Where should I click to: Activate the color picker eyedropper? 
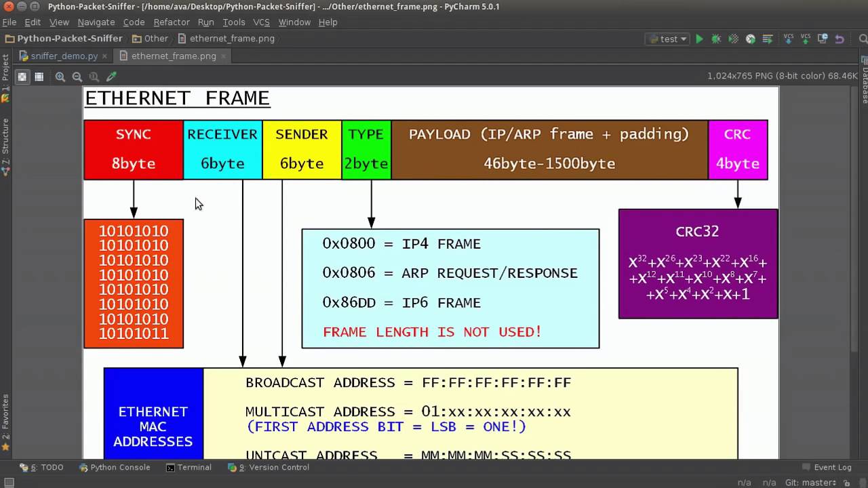pyautogui.click(x=111, y=77)
